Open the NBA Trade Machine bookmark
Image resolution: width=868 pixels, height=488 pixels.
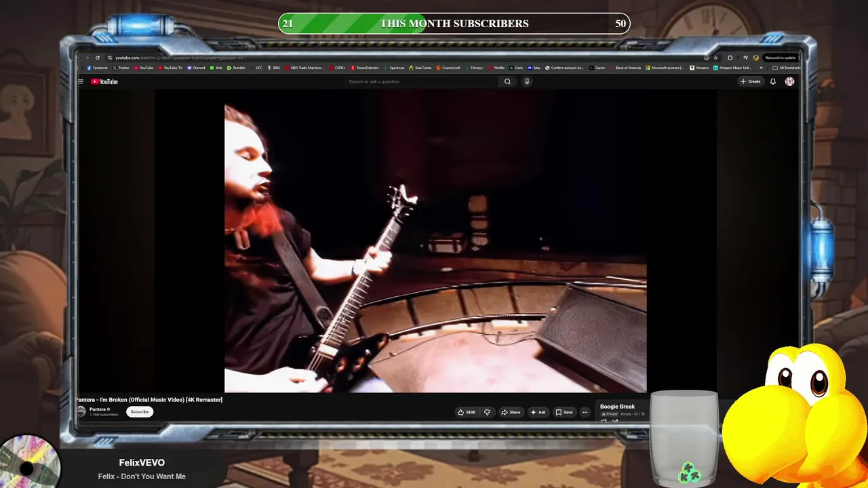[304, 68]
